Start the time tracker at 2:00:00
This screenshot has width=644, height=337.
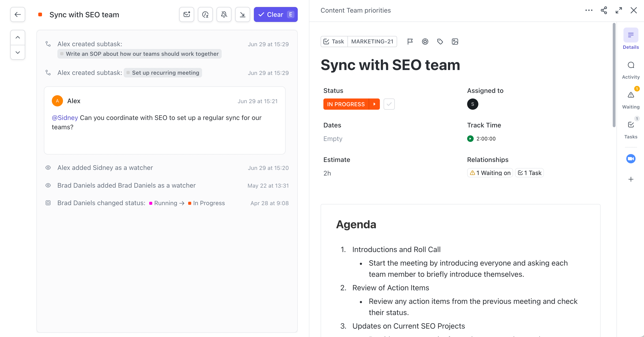[470, 139]
